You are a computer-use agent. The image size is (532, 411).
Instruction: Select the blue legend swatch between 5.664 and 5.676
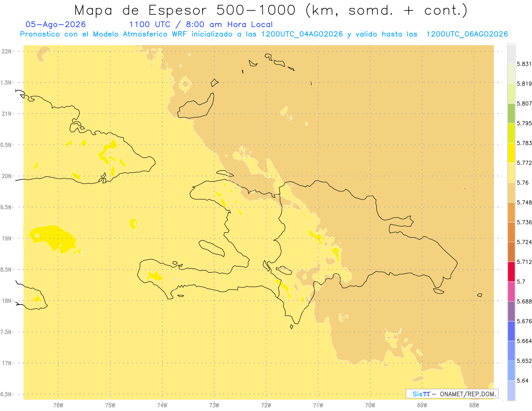tap(511, 331)
